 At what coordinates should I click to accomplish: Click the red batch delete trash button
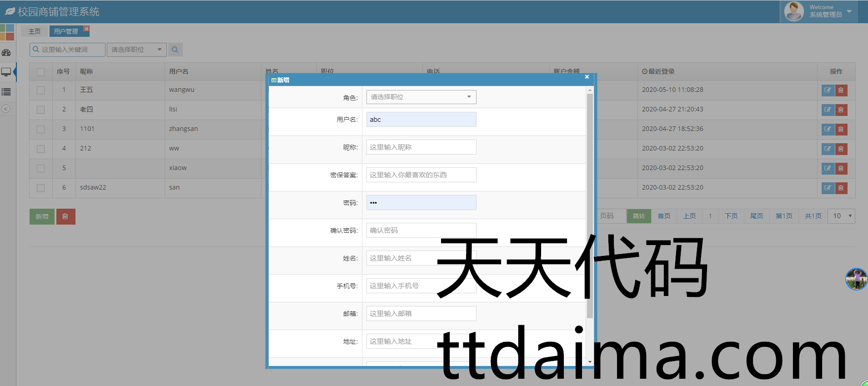point(65,216)
